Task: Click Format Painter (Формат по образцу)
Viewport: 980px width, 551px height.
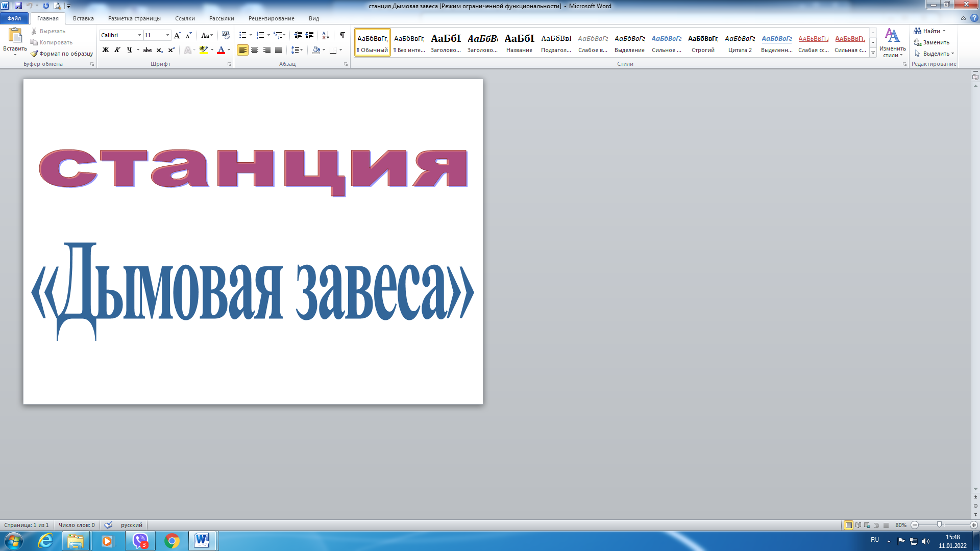Action: (62, 54)
